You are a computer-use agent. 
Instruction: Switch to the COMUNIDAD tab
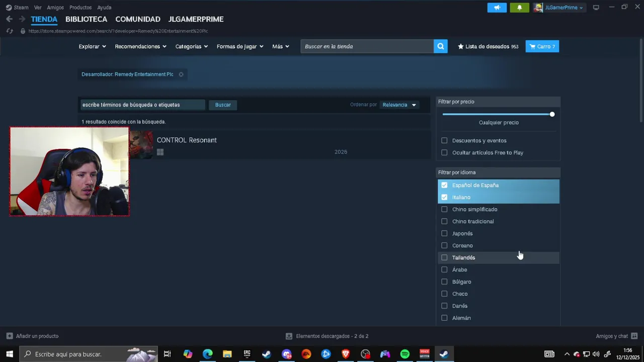tap(138, 19)
